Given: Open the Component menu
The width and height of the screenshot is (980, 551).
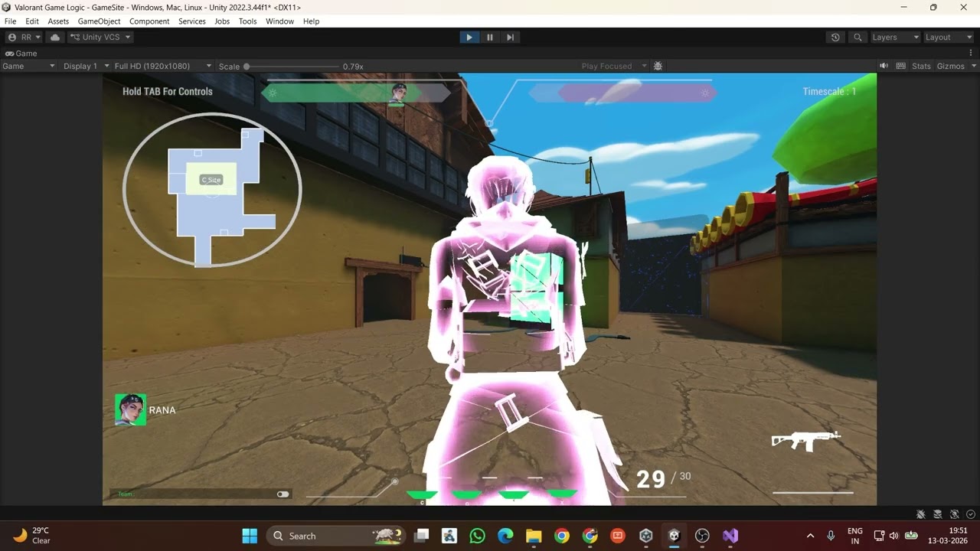Looking at the screenshot, I should click(149, 21).
